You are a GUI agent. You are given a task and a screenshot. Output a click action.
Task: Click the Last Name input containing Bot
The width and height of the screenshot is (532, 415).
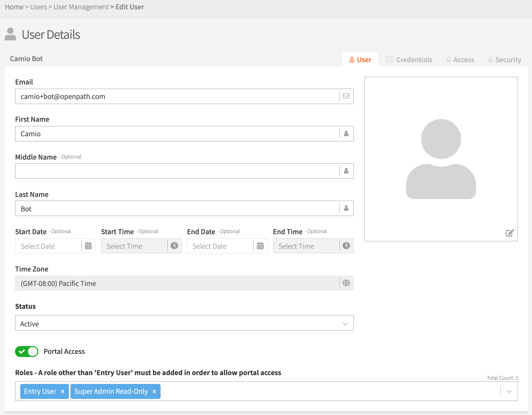(x=184, y=208)
